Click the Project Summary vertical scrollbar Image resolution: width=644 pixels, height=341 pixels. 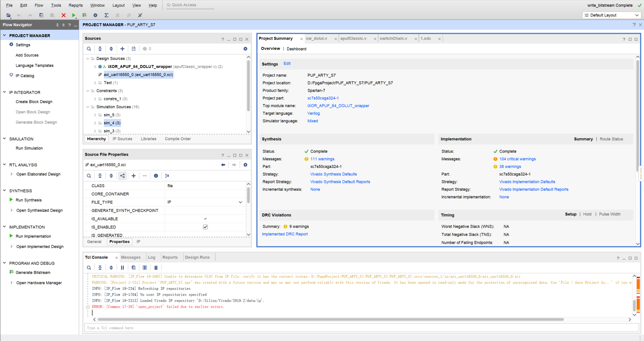click(x=638, y=116)
